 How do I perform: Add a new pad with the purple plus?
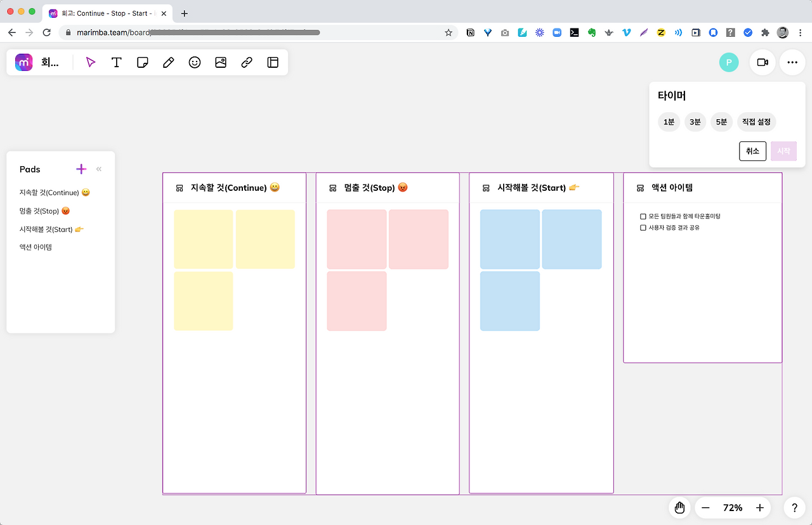tap(81, 169)
